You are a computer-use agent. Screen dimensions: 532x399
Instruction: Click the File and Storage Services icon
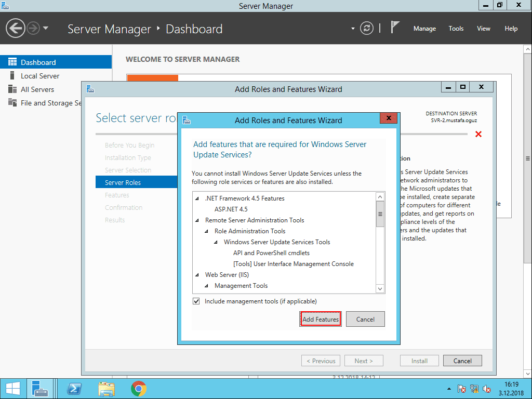pyautogui.click(x=12, y=102)
